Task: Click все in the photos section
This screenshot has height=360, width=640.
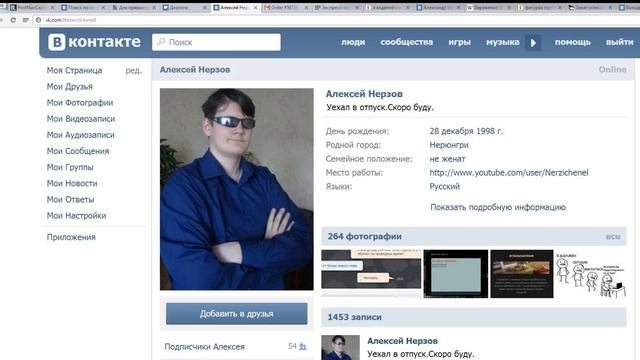Action: pos(613,236)
